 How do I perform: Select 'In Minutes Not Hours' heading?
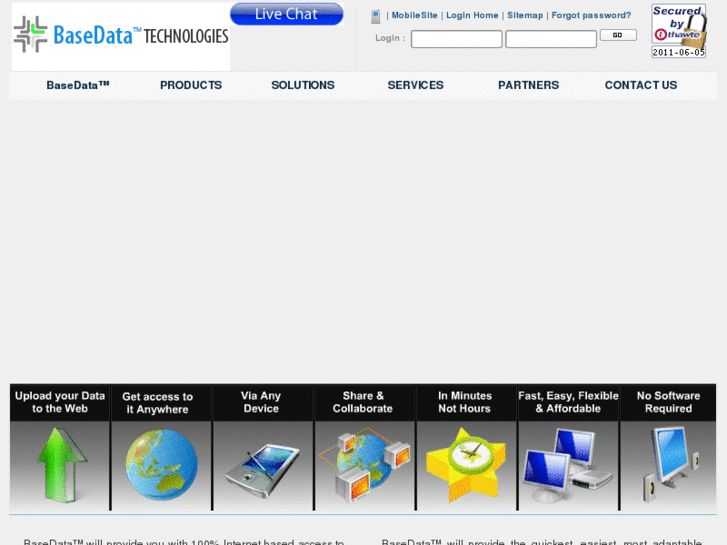click(465, 402)
